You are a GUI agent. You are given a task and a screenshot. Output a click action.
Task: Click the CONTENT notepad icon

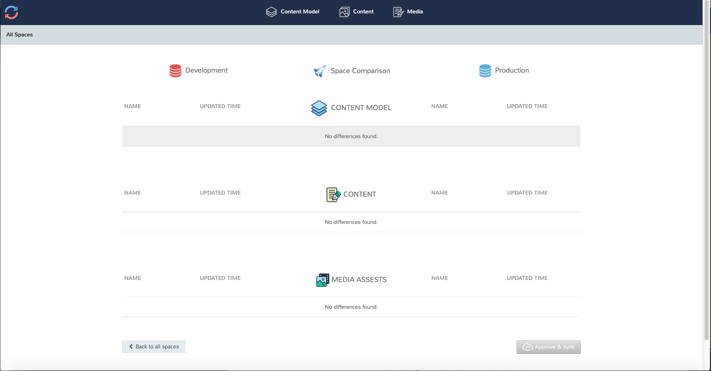(333, 195)
